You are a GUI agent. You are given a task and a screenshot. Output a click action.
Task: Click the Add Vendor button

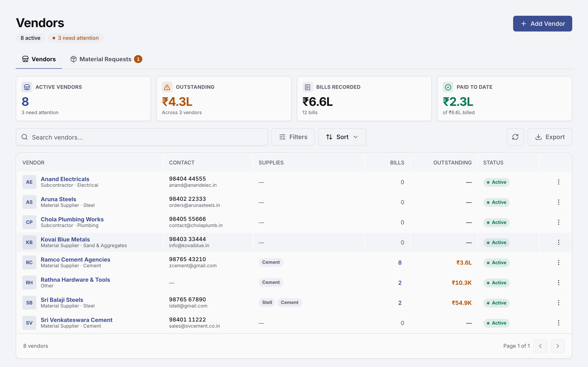(x=542, y=24)
